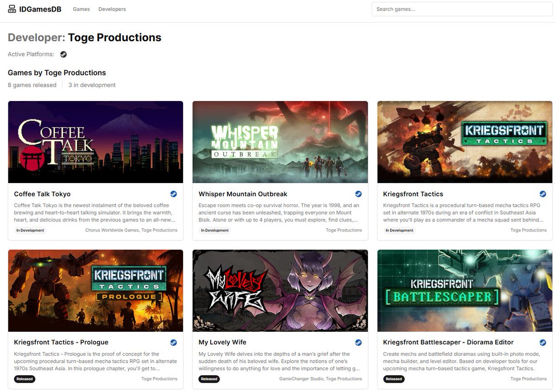Screen dimensions: 556x392
Task: Click the 'Active Platforms:' label
Action: click(x=31, y=54)
